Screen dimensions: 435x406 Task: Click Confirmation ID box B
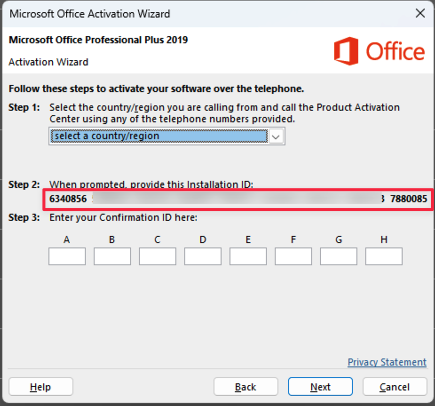tap(112, 256)
